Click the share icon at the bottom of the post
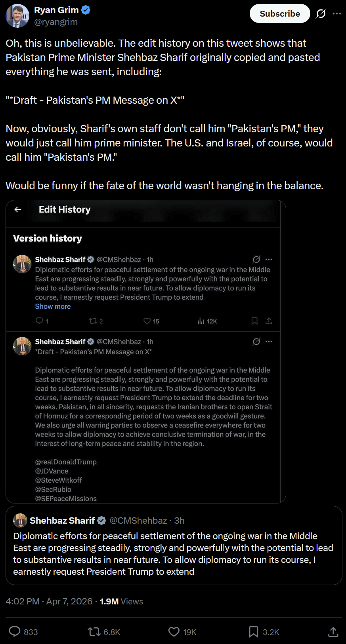Viewport: 346px width, 644px height. click(x=333, y=632)
